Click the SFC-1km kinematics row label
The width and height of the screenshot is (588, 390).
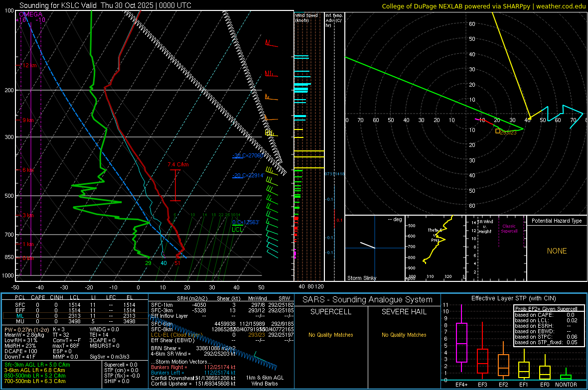click(x=162, y=305)
